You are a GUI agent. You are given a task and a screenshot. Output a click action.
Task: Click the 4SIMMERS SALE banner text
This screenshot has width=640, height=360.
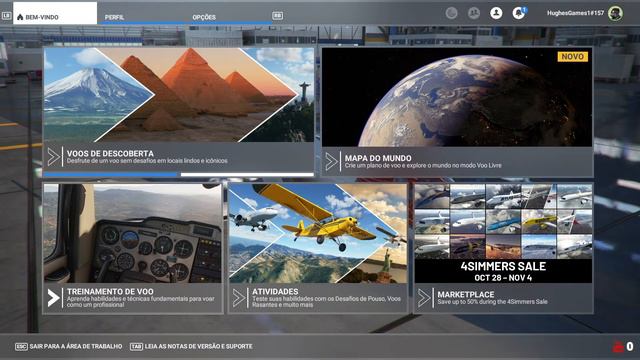coord(503,267)
